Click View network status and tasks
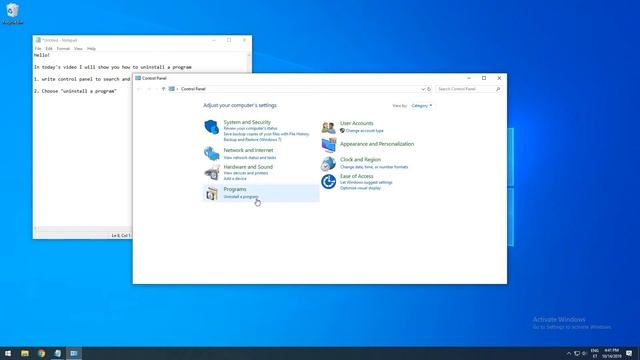Image resolution: width=640 pixels, height=360 pixels. tap(250, 158)
